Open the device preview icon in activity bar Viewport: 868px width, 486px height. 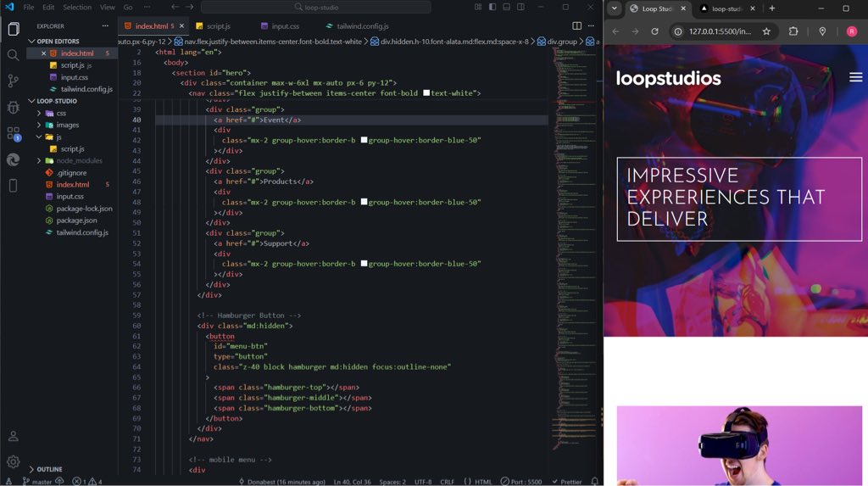[x=14, y=185]
